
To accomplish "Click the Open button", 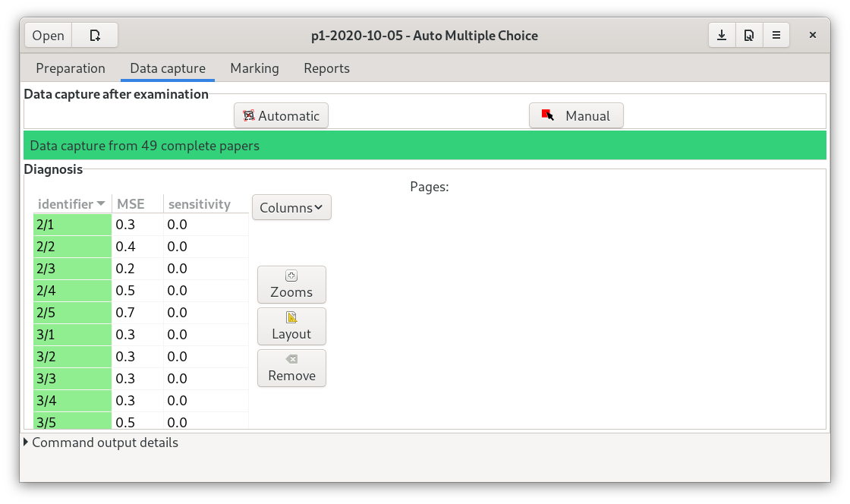I will (x=49, y=36).
